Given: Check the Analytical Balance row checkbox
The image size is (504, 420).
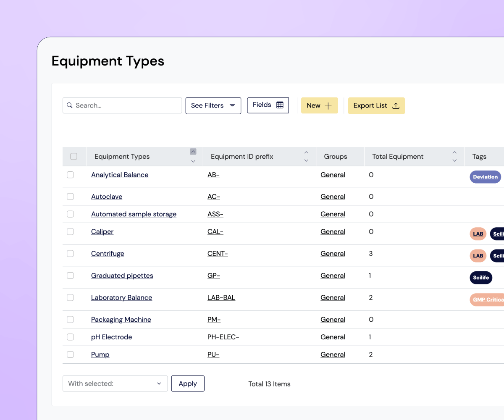Looking at the screenshot, I should click(x=70, y=175).
